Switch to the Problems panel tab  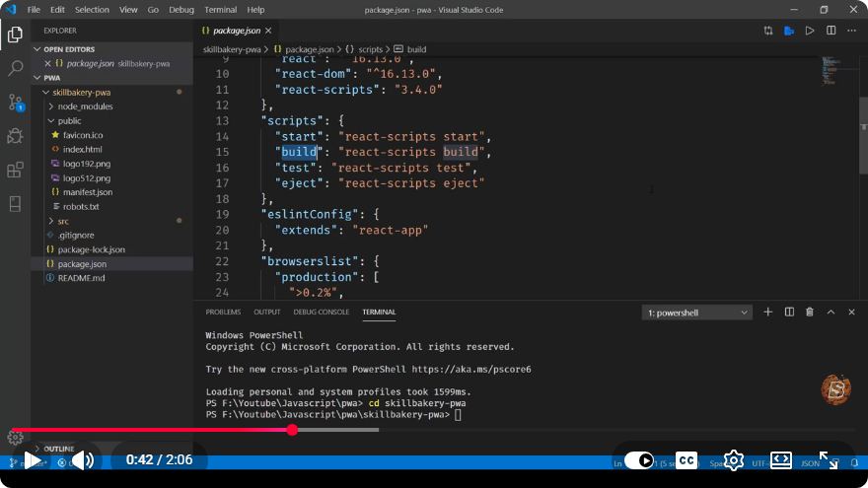[x=223, y=313]
